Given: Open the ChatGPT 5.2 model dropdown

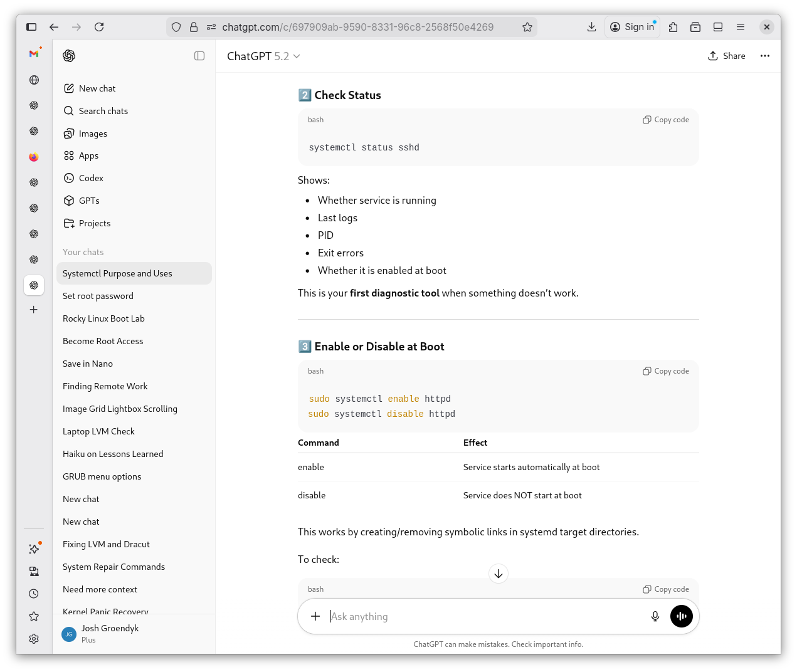Looking at the screenshot, I should (x=263, y=56).
